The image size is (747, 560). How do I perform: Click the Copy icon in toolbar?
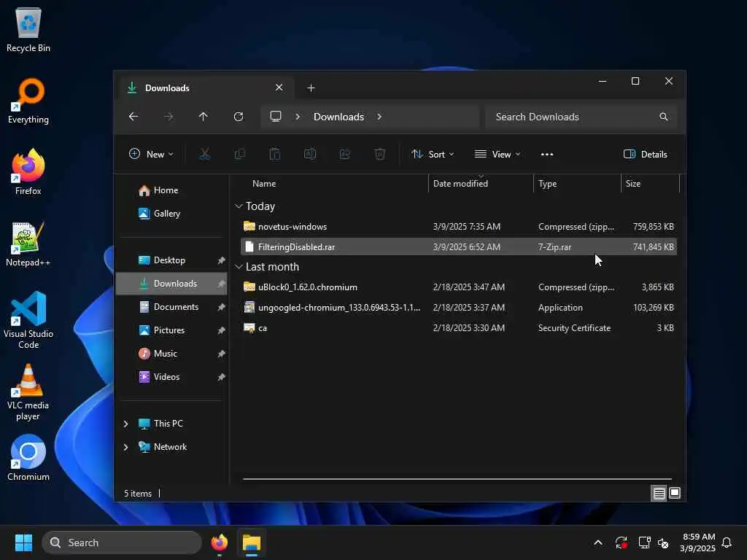[239, 155]
